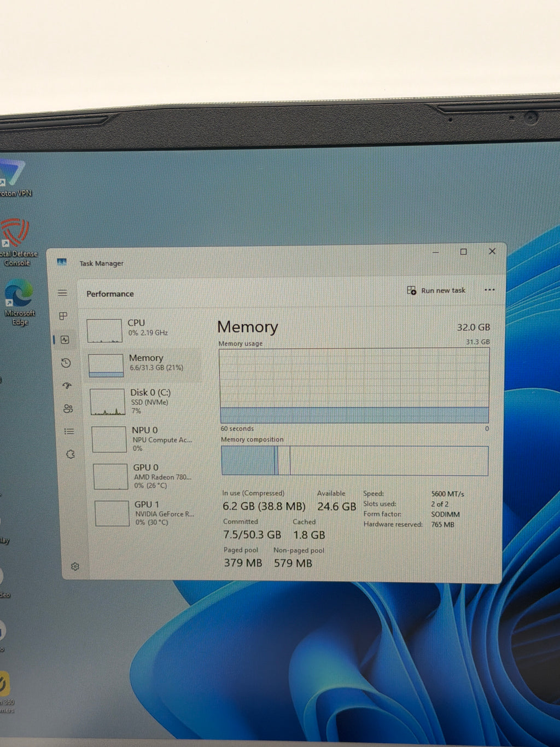Close the Task Manager window
This screenshot has width=560, height=747.
tap(492, 251)
